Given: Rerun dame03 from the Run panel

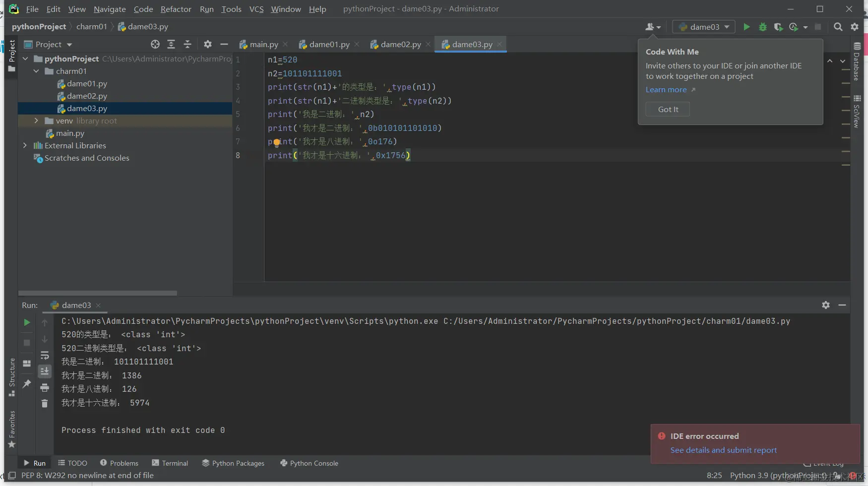Looking at the screenshot, I should (x=27, y=322).
